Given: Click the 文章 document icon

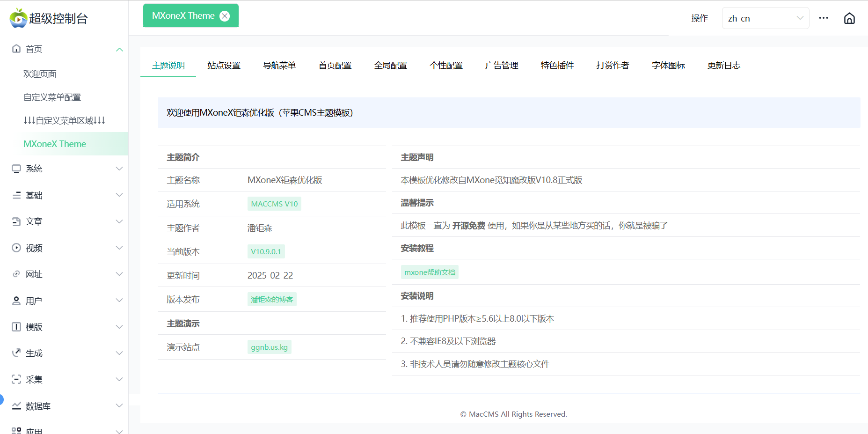Looking at the screenshot, I should click(x=16, y=221).
